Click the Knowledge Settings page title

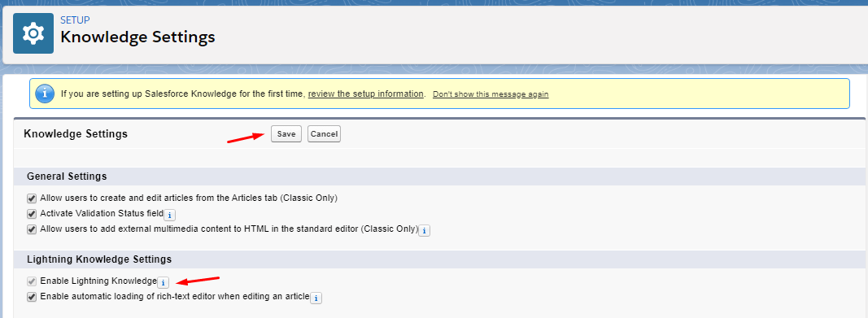pyautogui.click(x=137, y=37)
